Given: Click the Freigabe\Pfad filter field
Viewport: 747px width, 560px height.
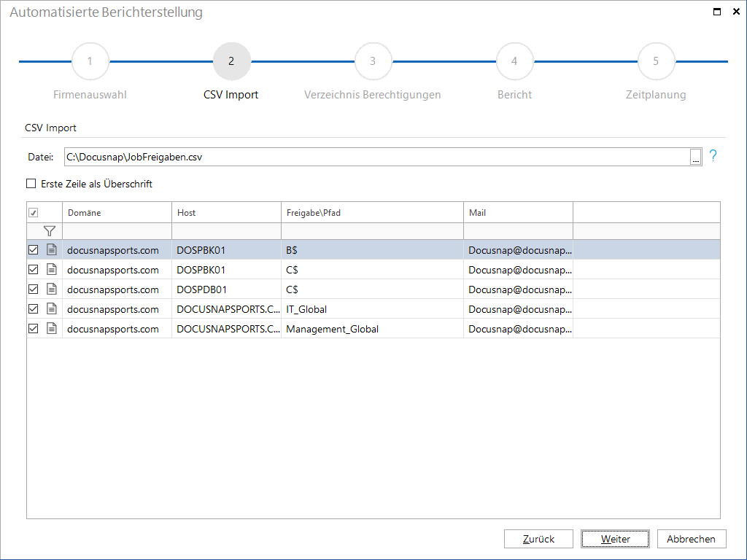Looking at the screenshot, I should [x=372, y=231].
